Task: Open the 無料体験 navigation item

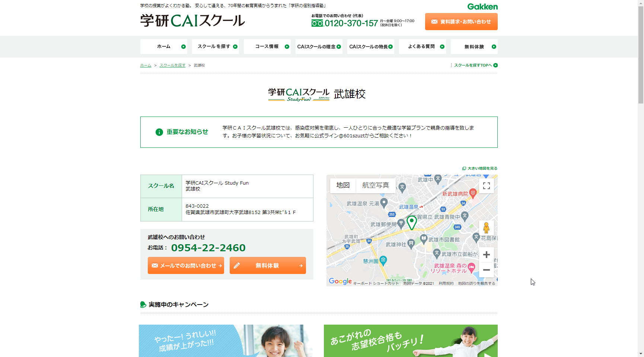Action: (x=474, y=47)
